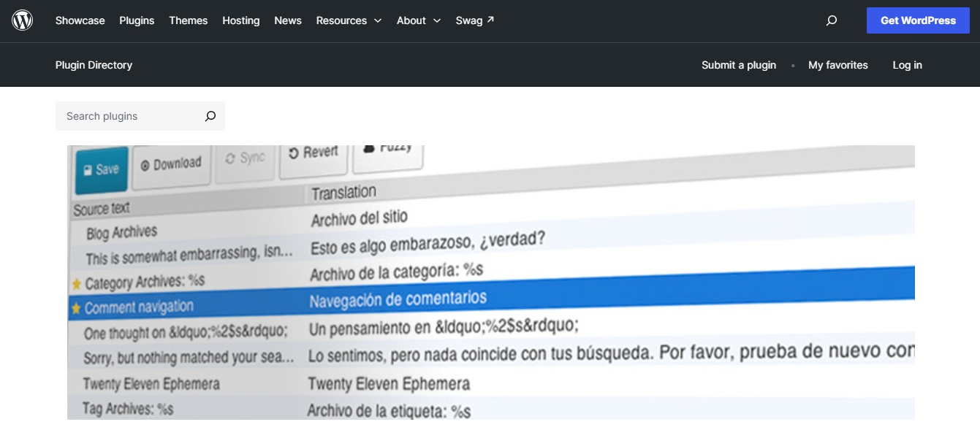This screenshot has height=430, width=980.
Task: Click Submit a plugin link
Action: click(x=739, y=65)
